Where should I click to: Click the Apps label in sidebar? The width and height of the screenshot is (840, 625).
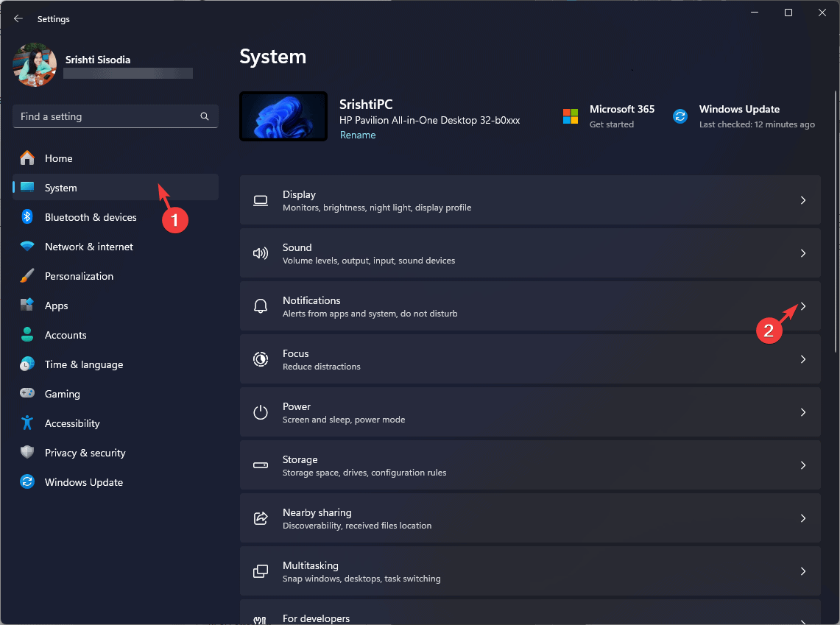(56, 306)
